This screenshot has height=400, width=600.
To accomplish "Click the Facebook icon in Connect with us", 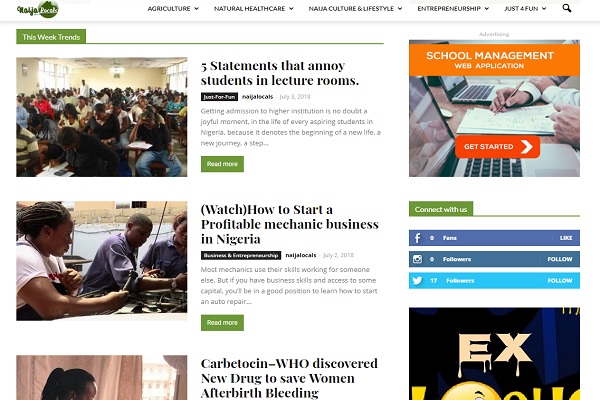I will tap(417, 238).
